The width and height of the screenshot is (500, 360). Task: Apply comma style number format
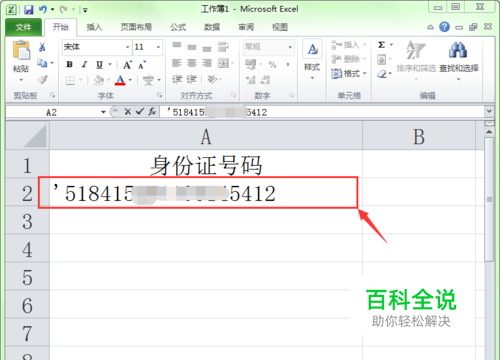(287, 64)
